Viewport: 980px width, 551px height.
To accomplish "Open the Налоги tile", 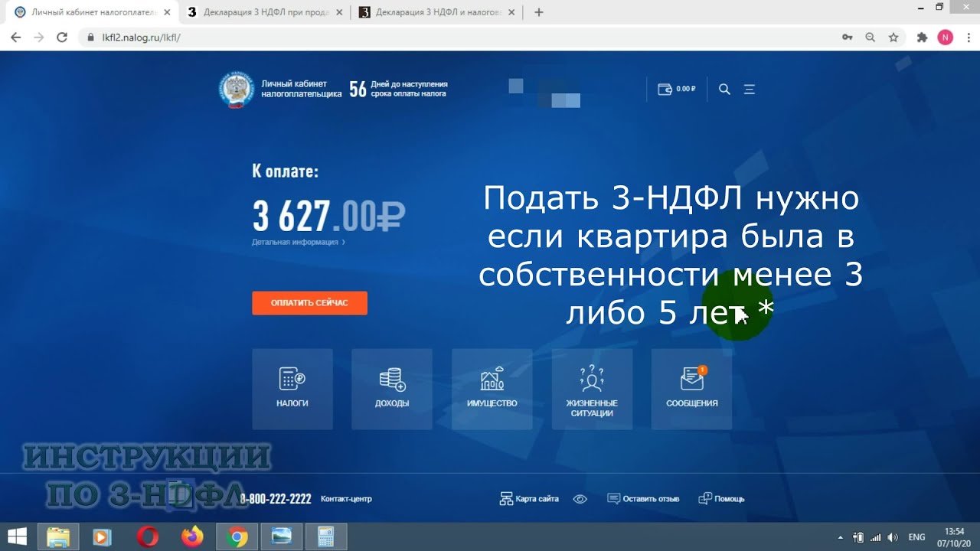I will (x=292, y=389).
